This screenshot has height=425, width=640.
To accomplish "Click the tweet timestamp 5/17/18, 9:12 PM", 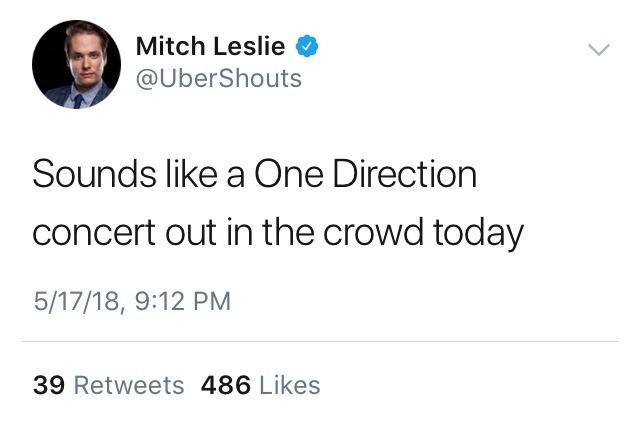I will click(x=131, y=300).
